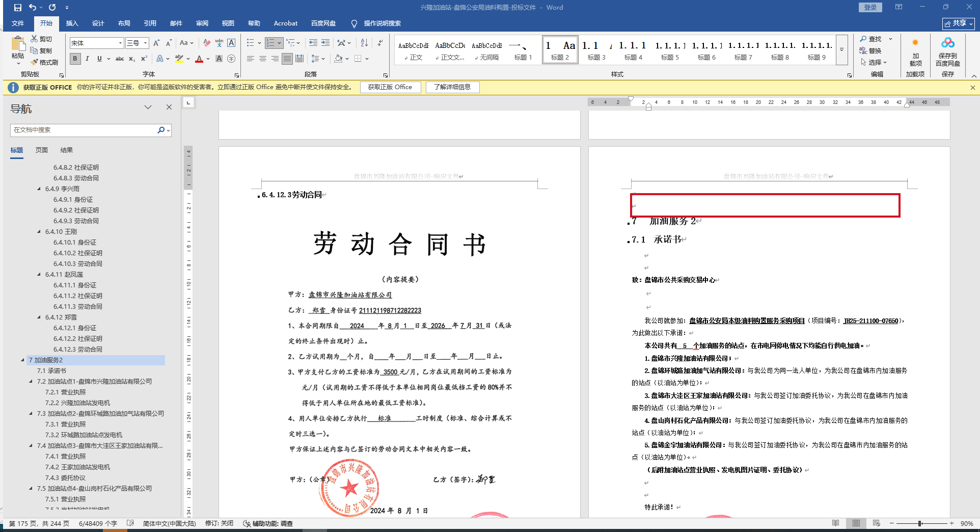Save the document from the quick access toolbar
Viewport: 980px width, 532px height.
(18, 8)
